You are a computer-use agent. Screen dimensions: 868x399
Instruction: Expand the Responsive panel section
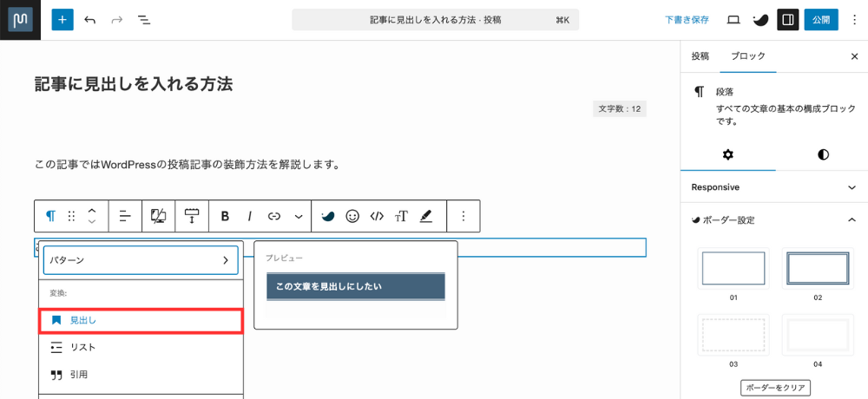point(773,186)
